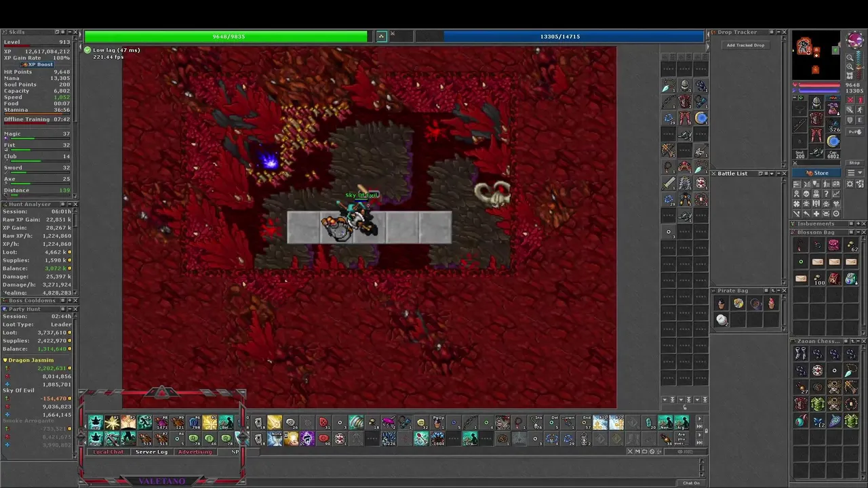Switch to the Server Log tab
The width and height of the screenshot is (868, 488).
click(x=151, y=451)
